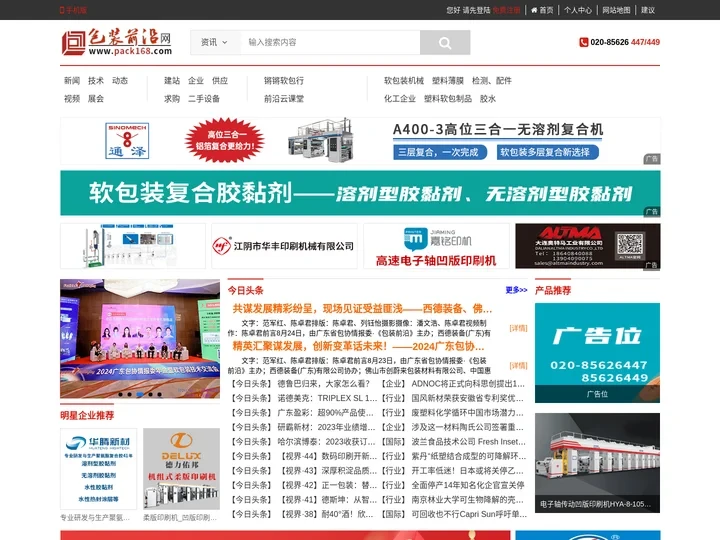Image resolution: width=720 pixels, height=540 pixels.
Task: Open 电子轴传动凹版印刷机HYA-8-105 product image
Action: click(x=597, y=463)
